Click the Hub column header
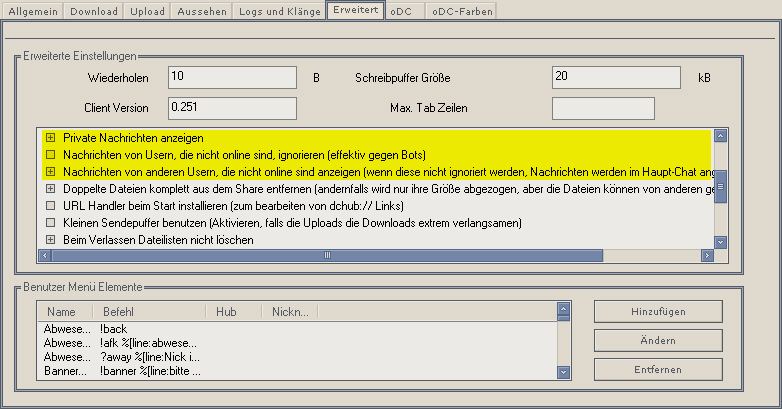The image size is (782, 409). coord(233,312)
